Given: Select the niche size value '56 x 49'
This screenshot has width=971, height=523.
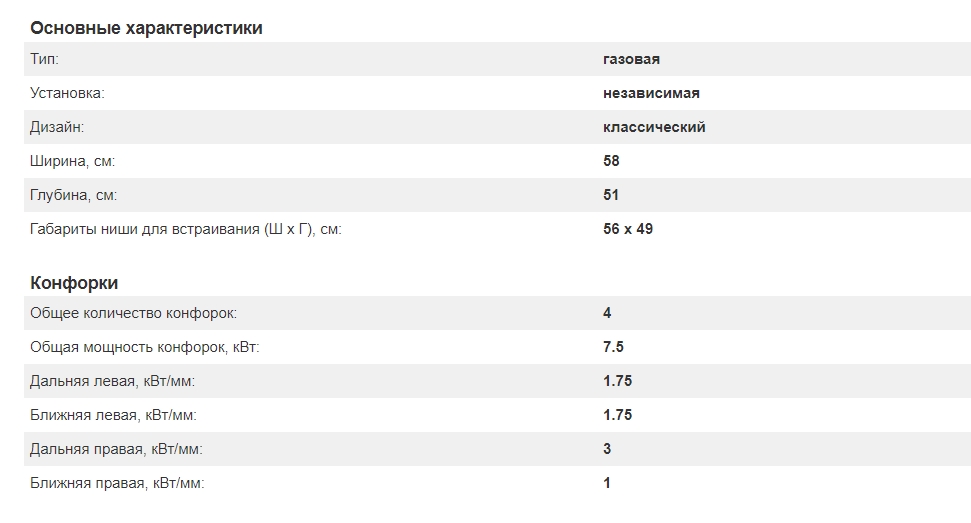Looking at the screenshot, I should (628, 229).
